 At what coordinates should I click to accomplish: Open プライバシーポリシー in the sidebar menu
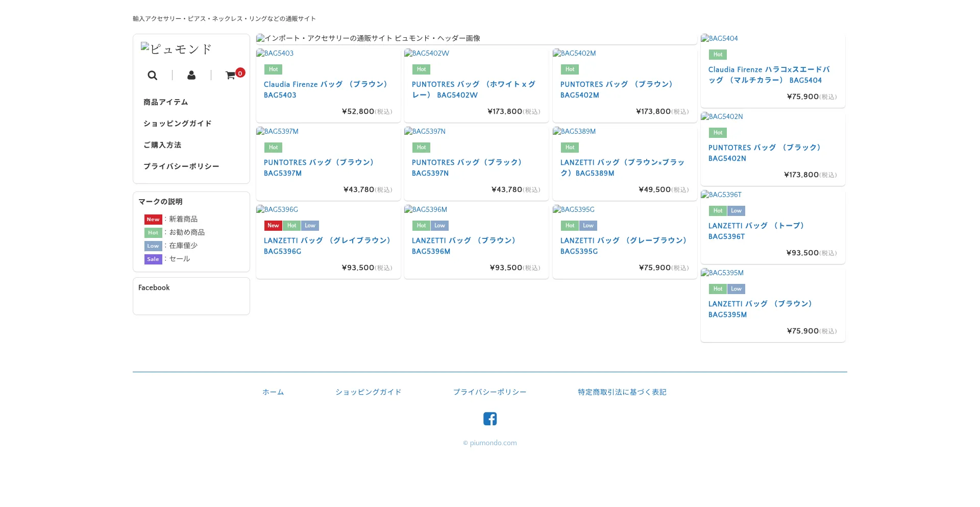[x=181, y=166]
